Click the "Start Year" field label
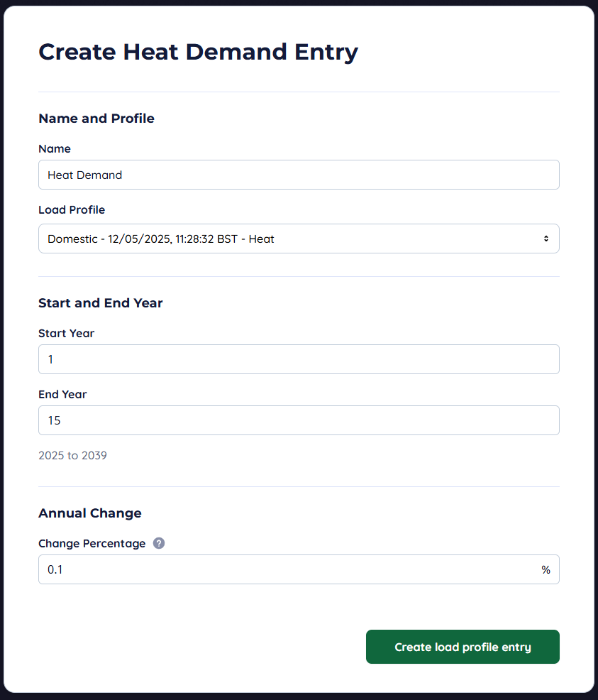Screen dimensions: 598x700 [x=66, y=333]
